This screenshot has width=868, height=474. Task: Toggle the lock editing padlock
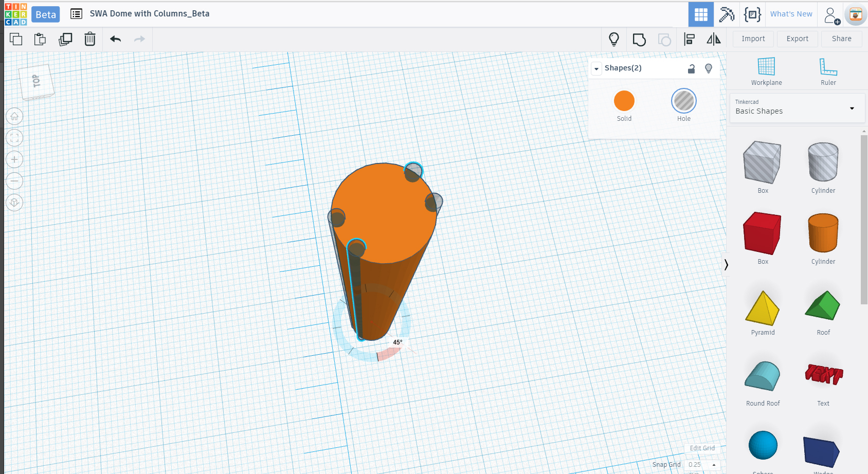692,68
